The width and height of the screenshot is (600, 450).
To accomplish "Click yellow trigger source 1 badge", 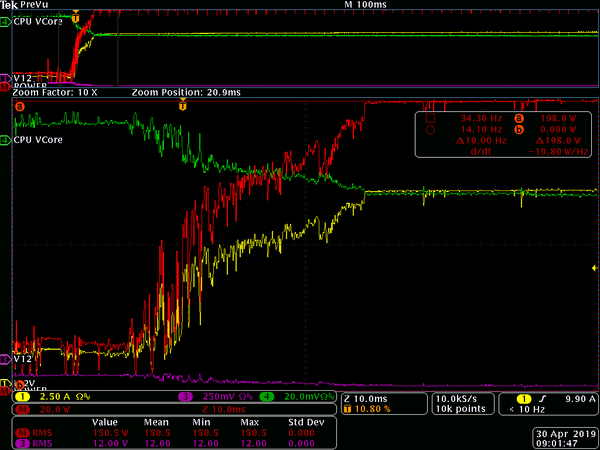I will 523,399.
